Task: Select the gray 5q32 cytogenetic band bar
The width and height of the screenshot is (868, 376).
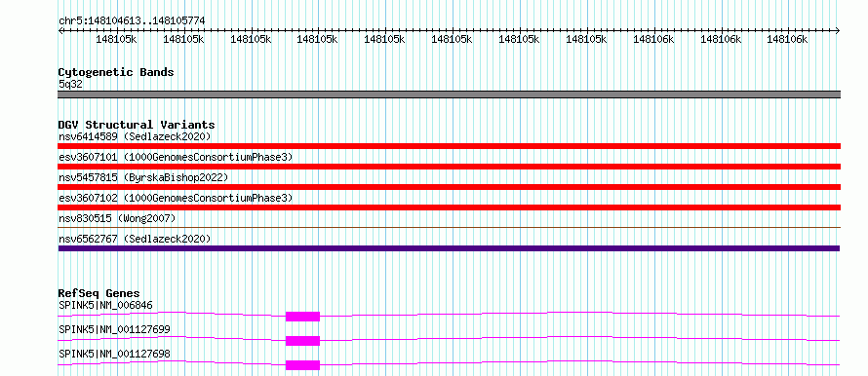Action: (449, 94)
